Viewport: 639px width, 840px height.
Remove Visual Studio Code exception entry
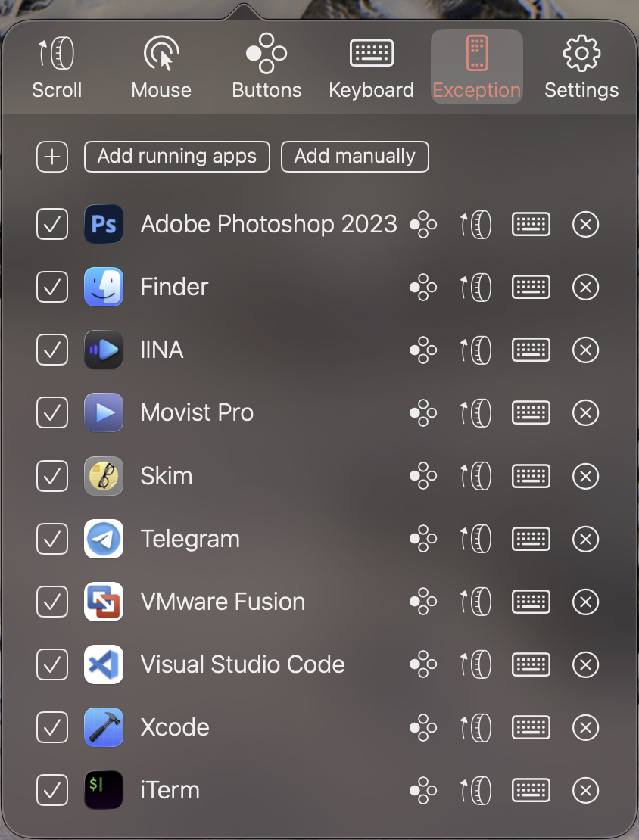click(x=585, y=664)
